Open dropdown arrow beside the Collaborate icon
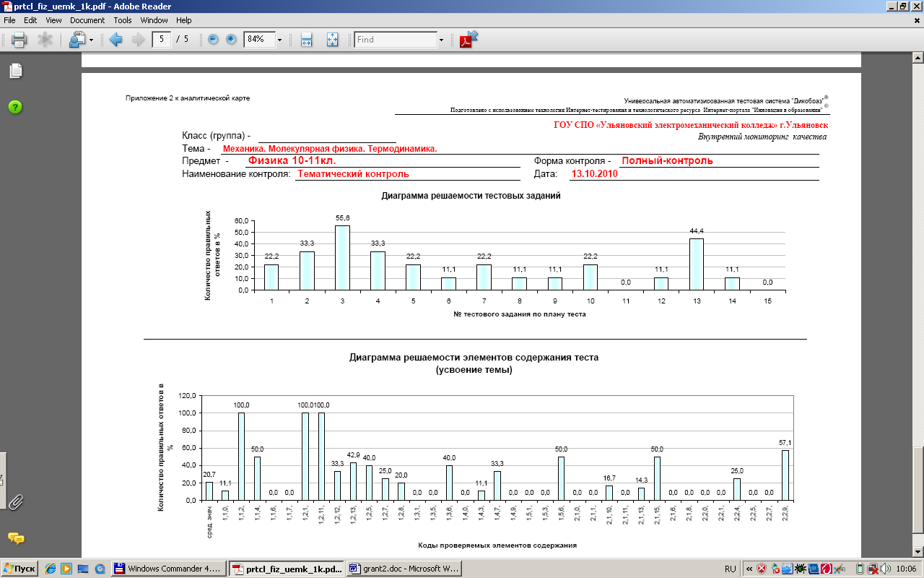The width and height of the screenshot is (924, 578). pyautogui.click(x=91, y=40)
